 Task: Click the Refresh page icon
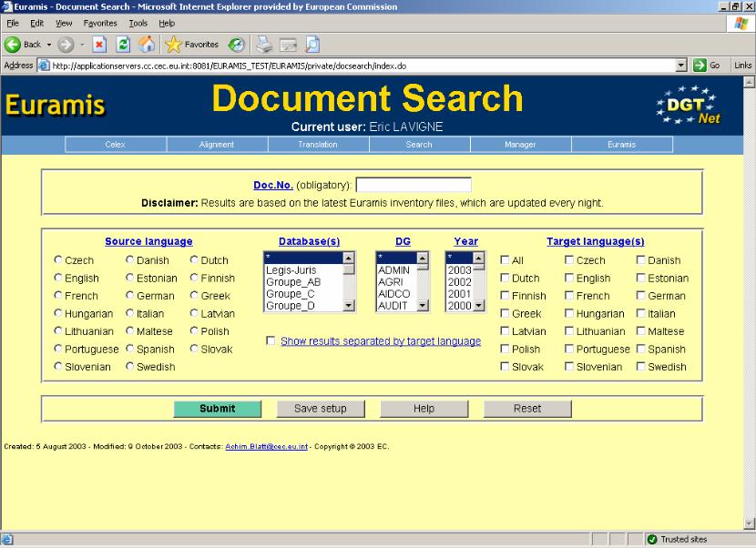124,45
